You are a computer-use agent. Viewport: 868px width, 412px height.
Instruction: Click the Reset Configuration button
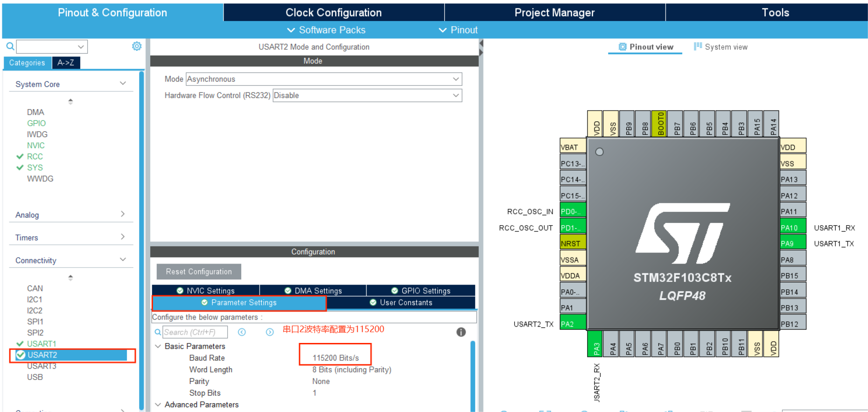(199, 272)
